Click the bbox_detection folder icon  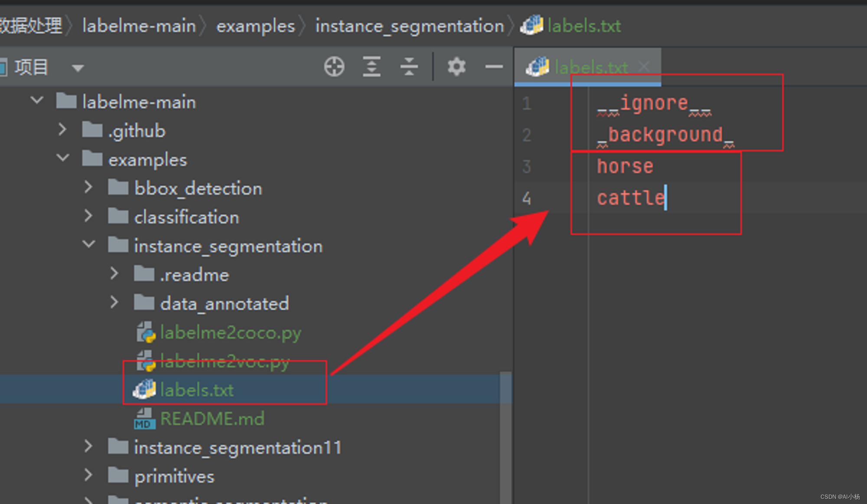pyautogui.click(x=118, y=189)
